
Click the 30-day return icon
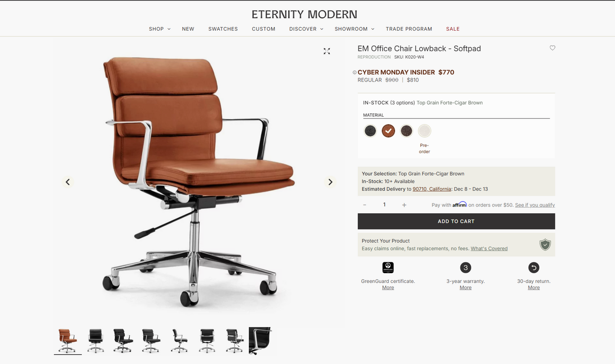click(x=534, y=267)
